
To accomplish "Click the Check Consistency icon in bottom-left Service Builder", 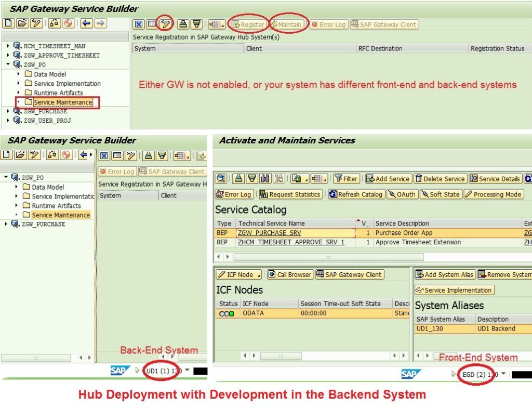I will 52,155.
